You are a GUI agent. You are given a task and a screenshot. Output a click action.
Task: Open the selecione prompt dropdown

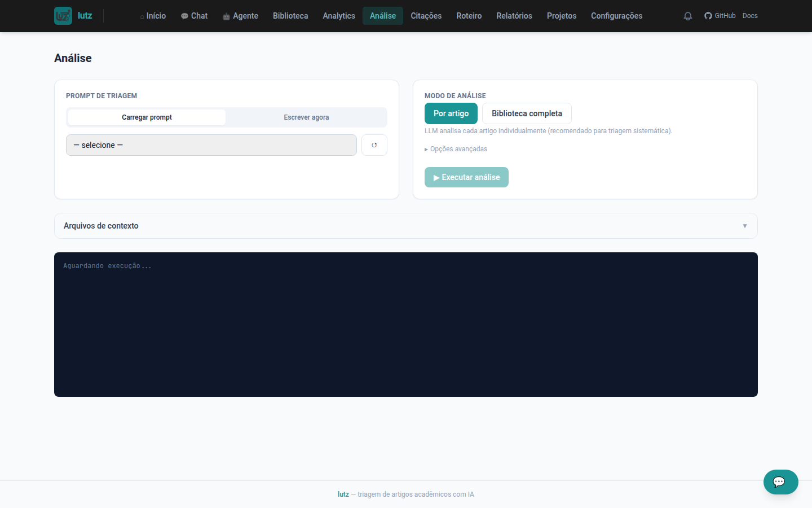pos(211,145)
